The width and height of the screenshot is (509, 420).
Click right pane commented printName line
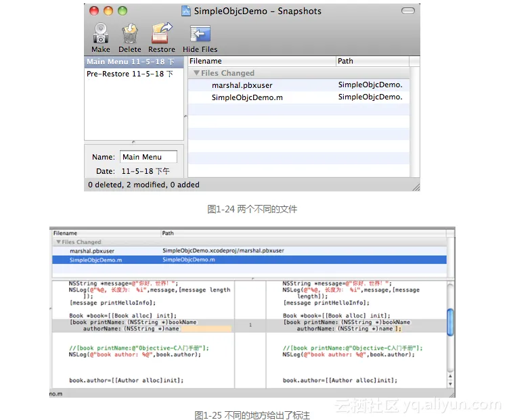[x=353, y=348]
